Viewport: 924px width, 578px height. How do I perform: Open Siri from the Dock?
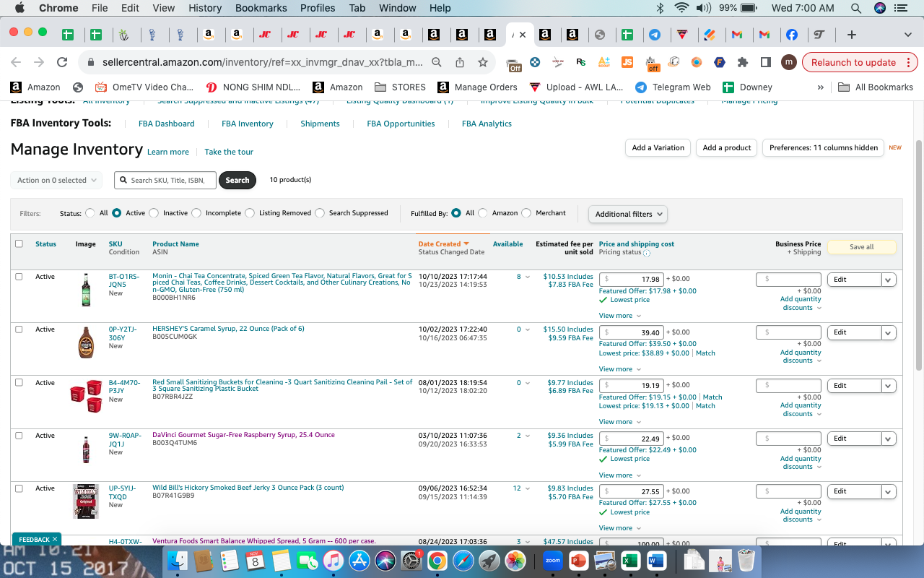(x=385, y=560)
